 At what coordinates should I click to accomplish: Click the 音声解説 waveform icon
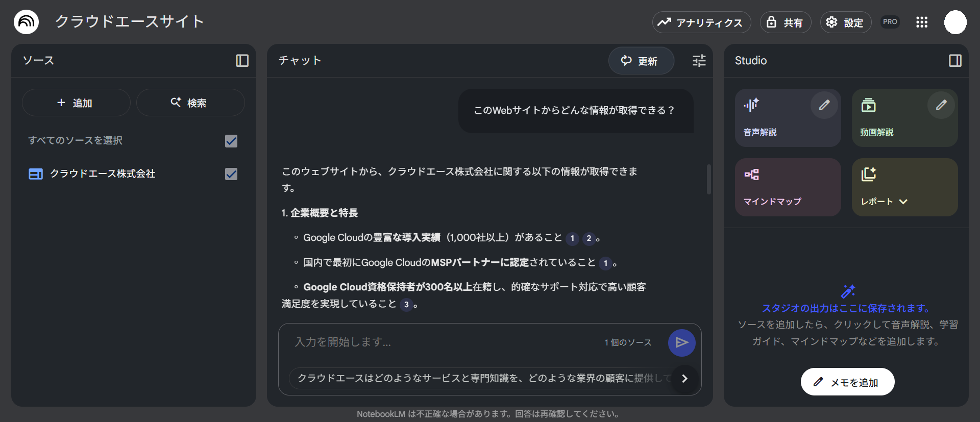751,105
